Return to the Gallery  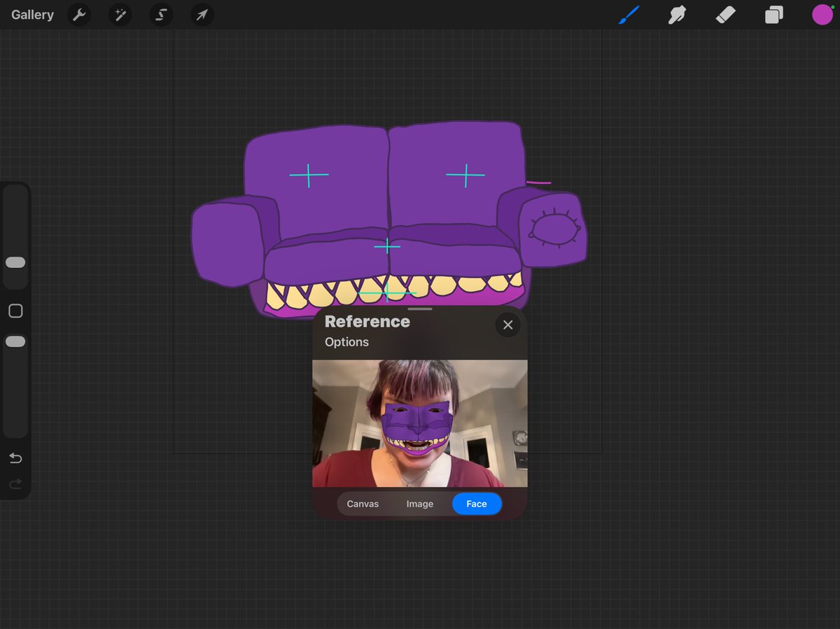(32, 14)
